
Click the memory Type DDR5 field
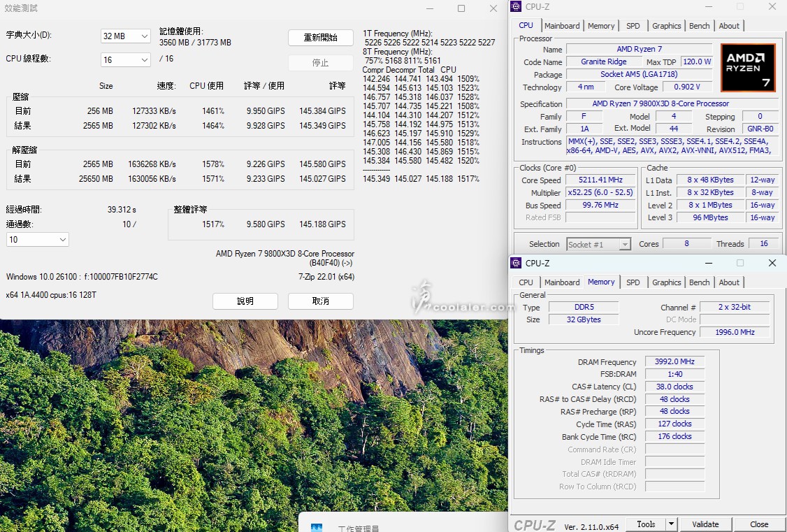pos(584,307)
